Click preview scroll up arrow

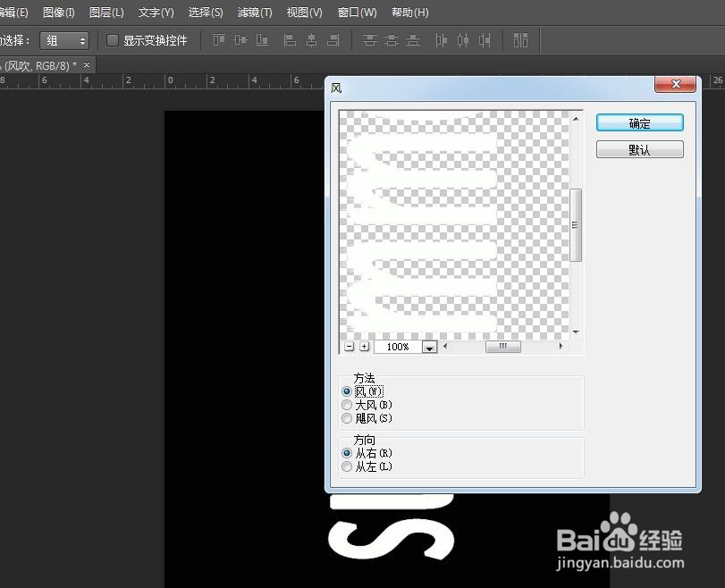(576, 119)
